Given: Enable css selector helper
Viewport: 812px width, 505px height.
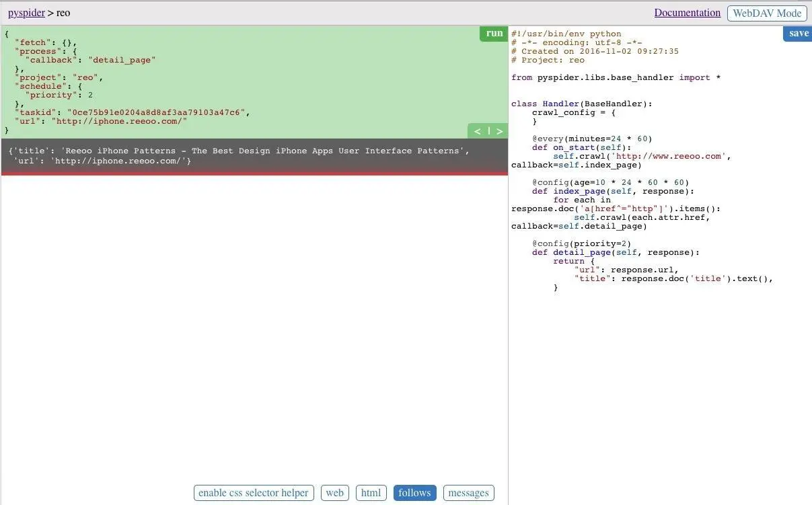Looking at the screenshot, I should (x=253, y=493).
